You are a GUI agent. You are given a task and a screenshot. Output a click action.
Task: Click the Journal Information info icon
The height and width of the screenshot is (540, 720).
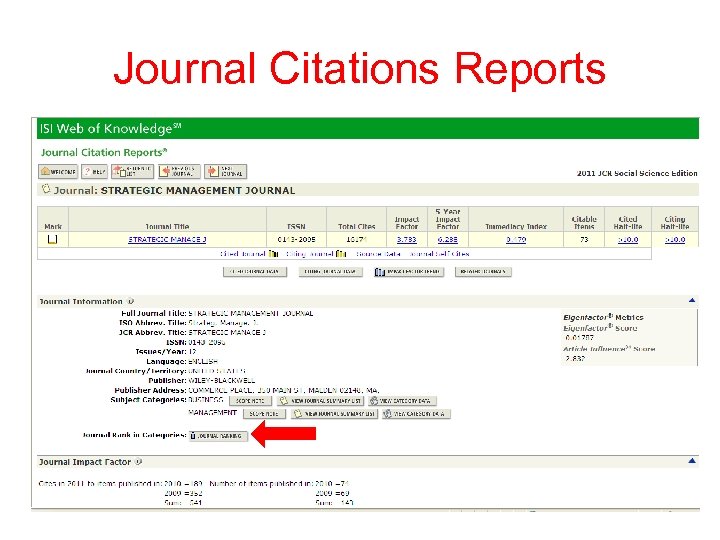click(130, 301)
